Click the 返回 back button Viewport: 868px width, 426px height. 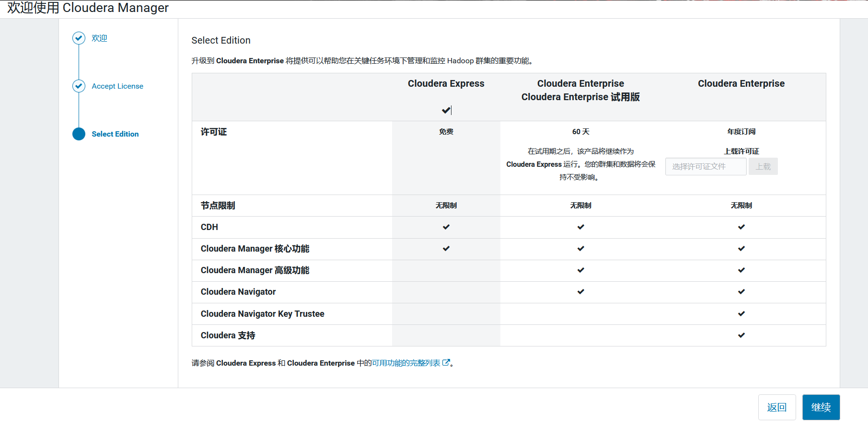coord(777,407)
